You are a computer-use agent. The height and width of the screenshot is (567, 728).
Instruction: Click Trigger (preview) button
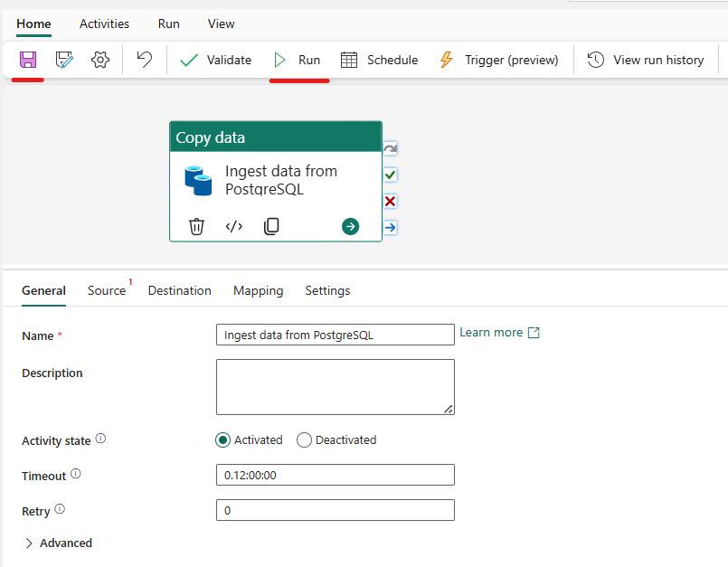point(498,60)
